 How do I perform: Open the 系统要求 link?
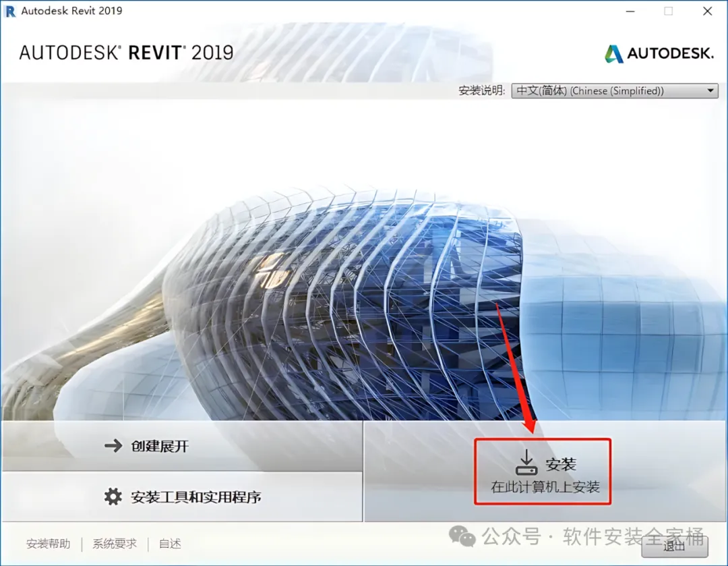click(x=115, y=544)
